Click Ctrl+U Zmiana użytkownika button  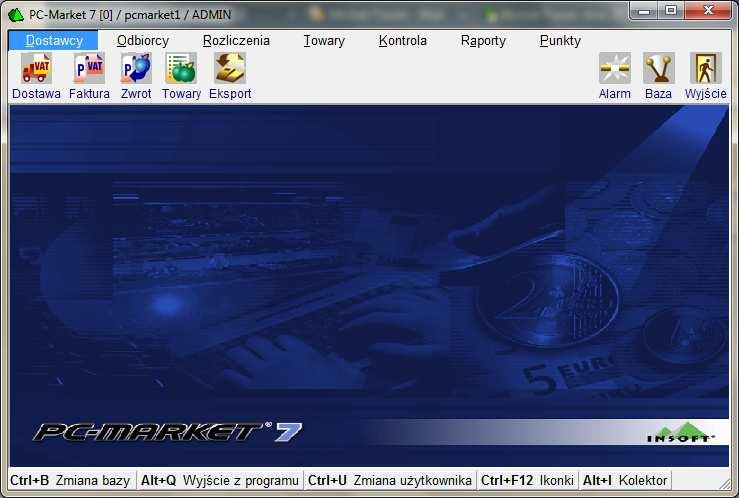click(x=390, y=480)
